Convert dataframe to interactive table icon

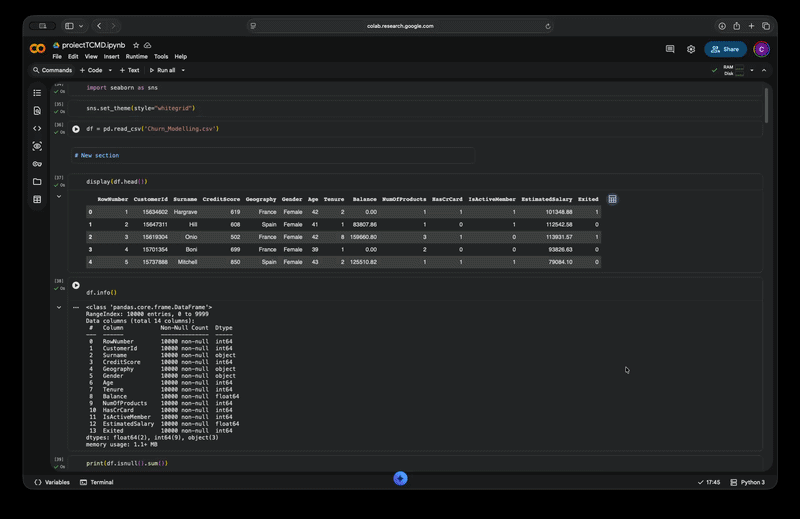(612, 199)
